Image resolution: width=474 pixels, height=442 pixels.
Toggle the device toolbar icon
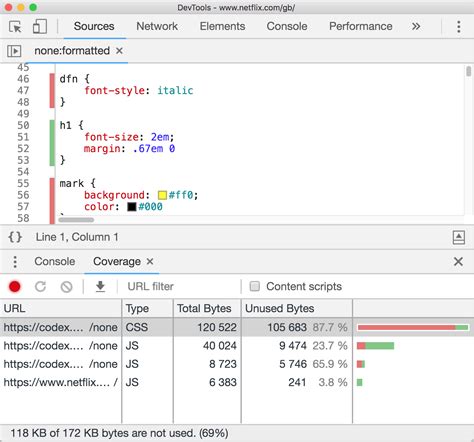40,26
